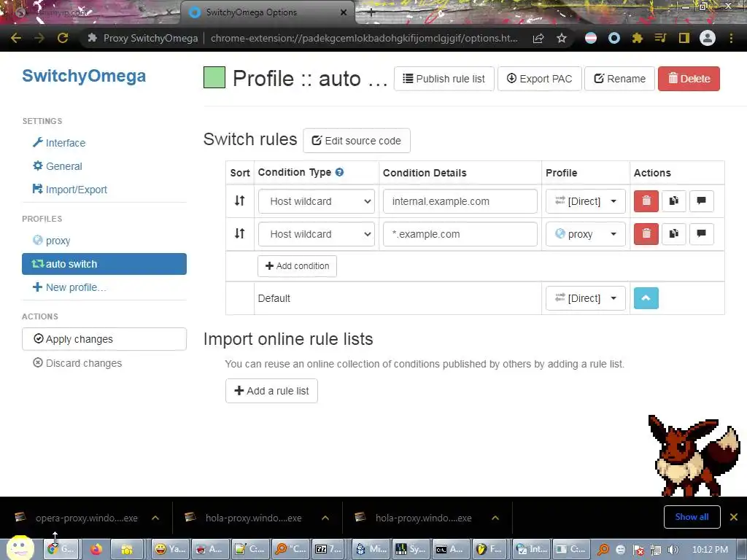Open 7-Zip taskbar item

(x=328, y=549)
